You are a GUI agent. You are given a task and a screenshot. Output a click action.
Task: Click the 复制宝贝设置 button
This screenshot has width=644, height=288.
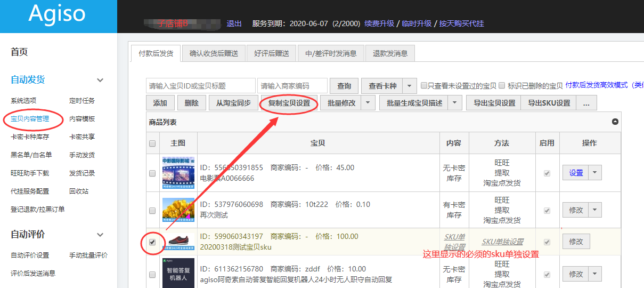289,103
